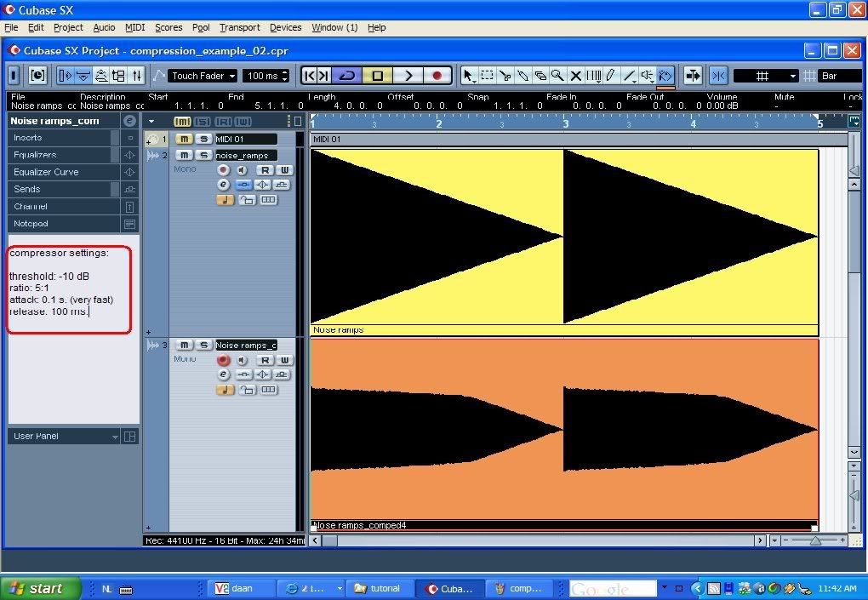Screen dimensions: 868x600
Task: Select the Play speaker tool in toolbar
Action: tap(647, 75)
